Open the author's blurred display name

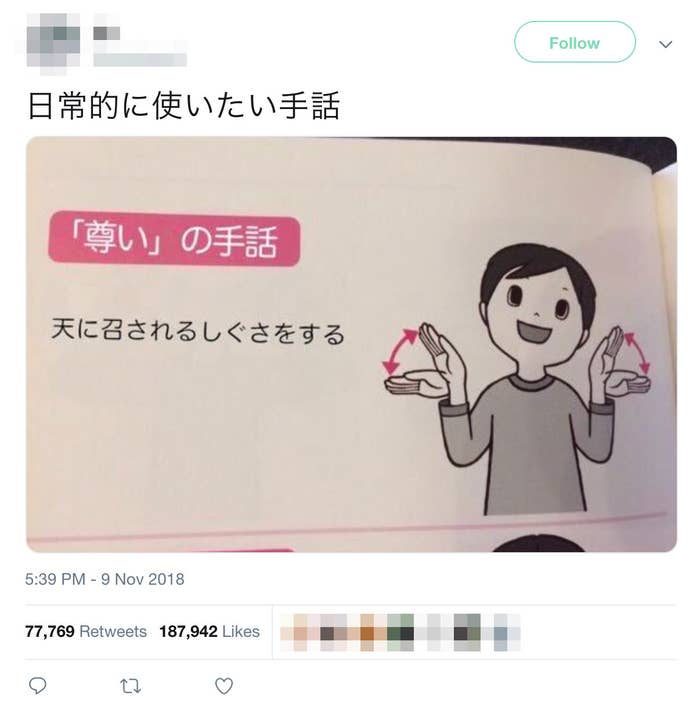pyautogui.click(x=107, y=33)
